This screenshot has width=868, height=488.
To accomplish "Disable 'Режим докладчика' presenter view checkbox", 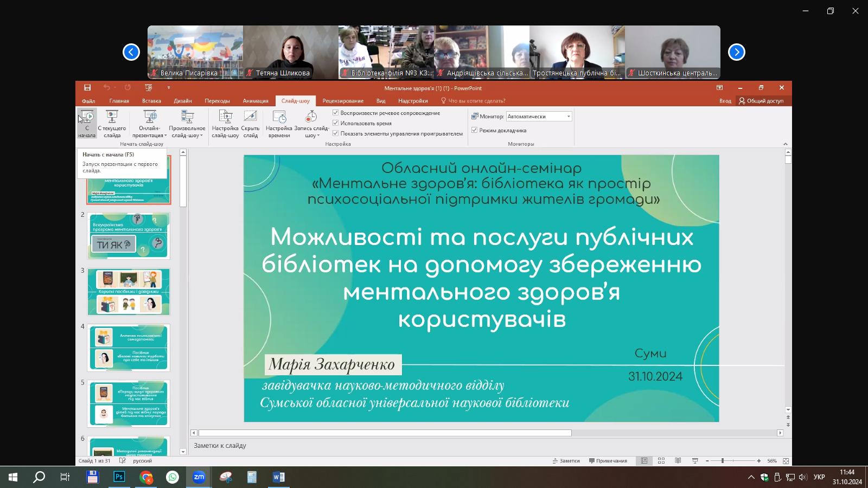I will [475, 130].
